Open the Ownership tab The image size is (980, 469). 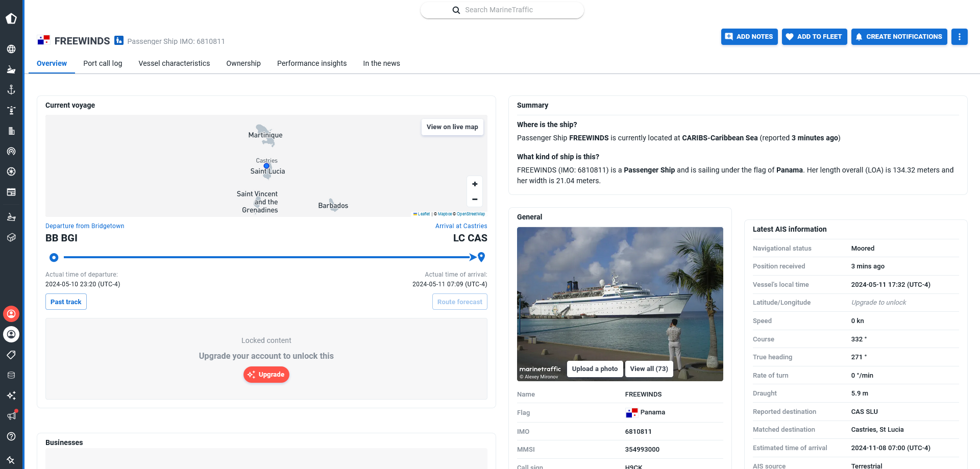tap(243, 63)
